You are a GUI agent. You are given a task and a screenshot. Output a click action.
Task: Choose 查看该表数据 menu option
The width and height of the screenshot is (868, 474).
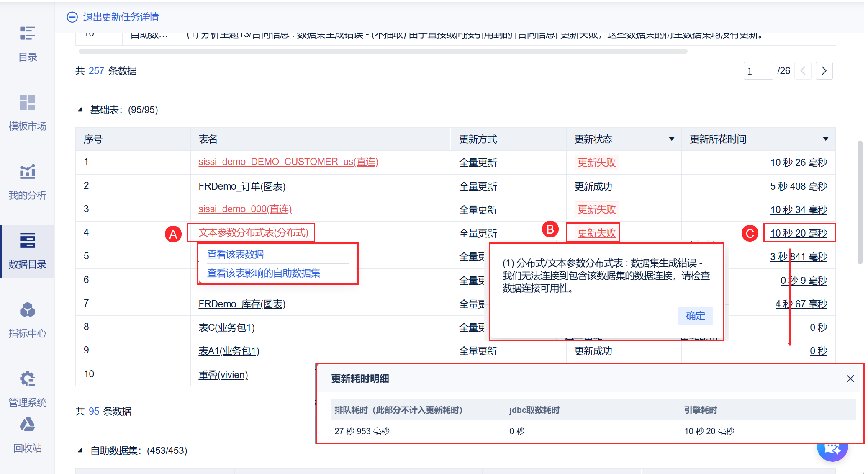(x=235, y=254)
